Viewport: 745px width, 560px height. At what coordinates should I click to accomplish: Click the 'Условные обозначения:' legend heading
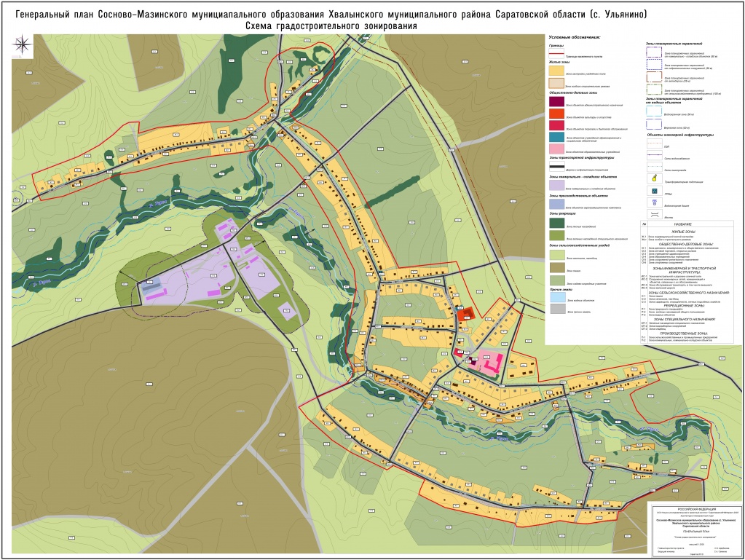[575, 37]
